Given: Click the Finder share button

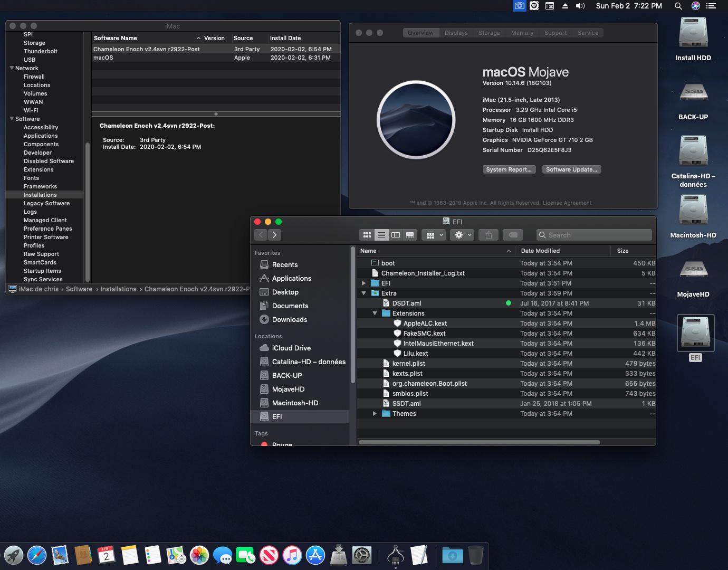Looking at the screenshot, I should click(488, 235).
